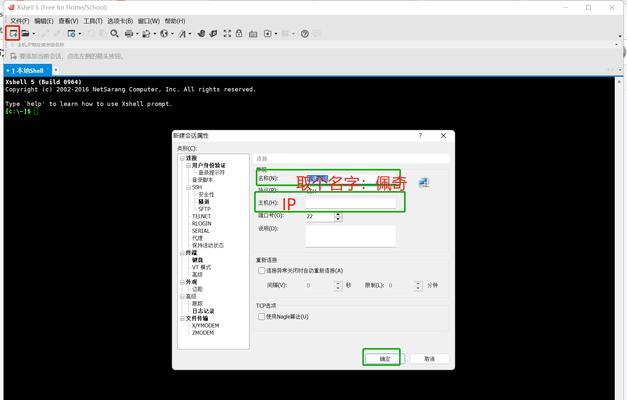Click the padlock Lock screen icon
This screenshot has height=400, width=627.
click(x=239, y=34)
